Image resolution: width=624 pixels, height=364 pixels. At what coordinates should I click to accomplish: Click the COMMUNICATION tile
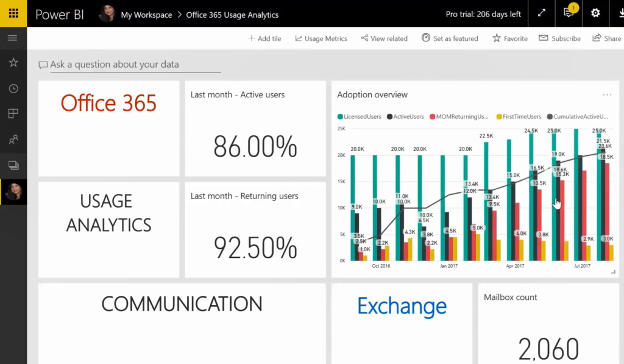(182, 323)
